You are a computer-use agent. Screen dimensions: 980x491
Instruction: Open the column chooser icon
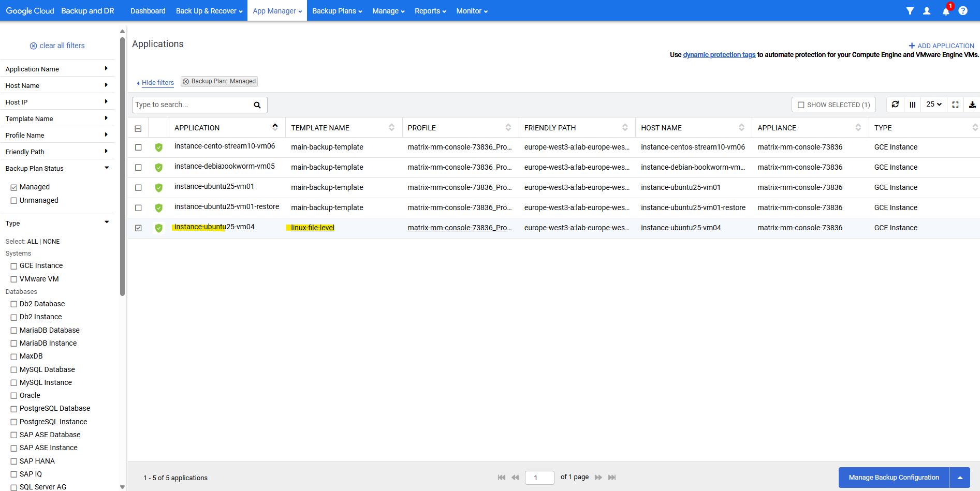913,105
